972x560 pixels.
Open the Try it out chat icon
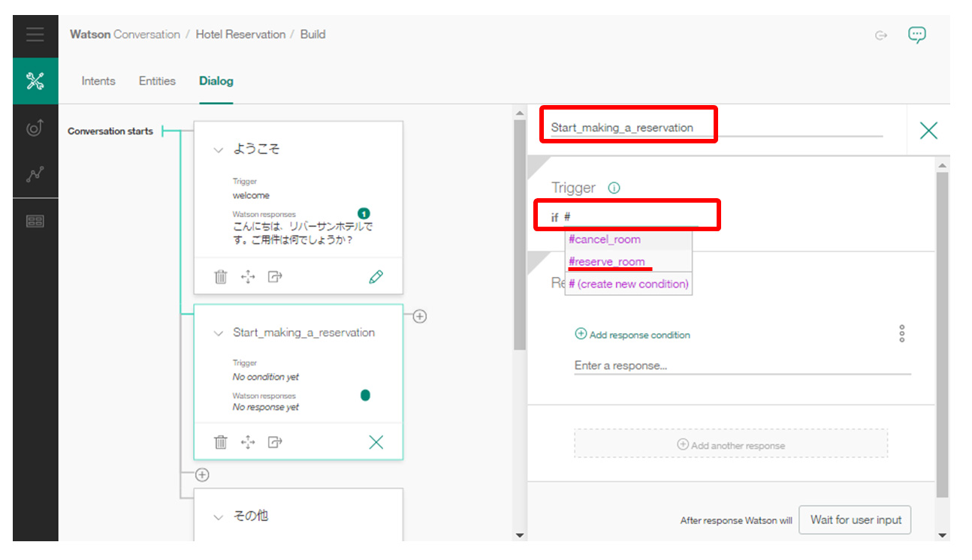(916, 35)
